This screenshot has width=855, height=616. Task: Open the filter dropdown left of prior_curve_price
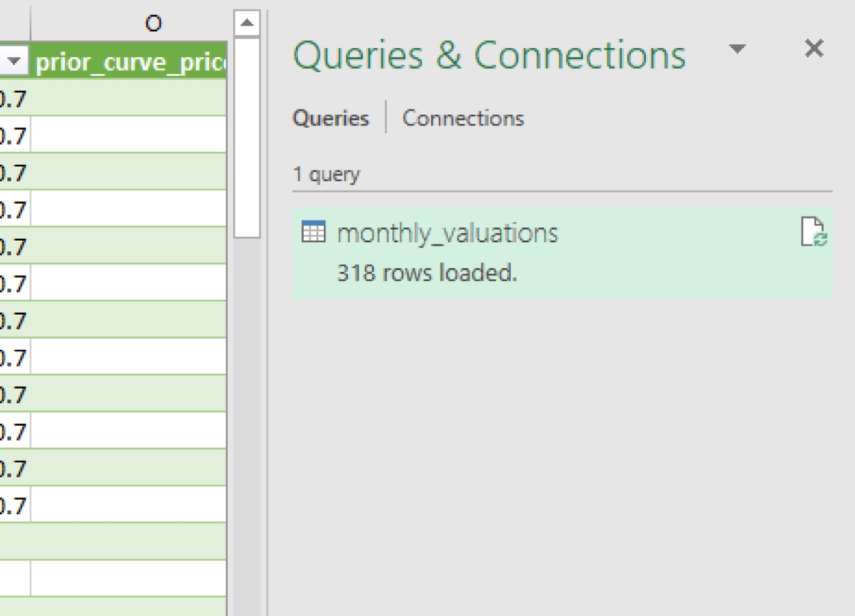[x=14, y=62]
